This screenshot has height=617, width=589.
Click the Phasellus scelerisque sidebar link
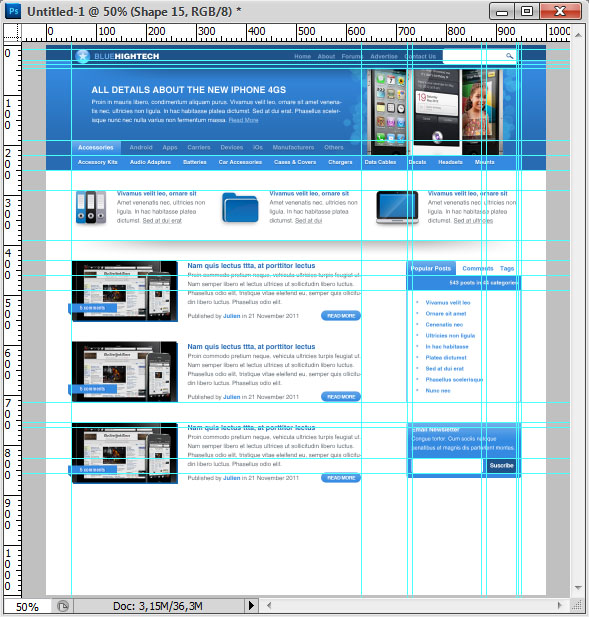[454, 380]
